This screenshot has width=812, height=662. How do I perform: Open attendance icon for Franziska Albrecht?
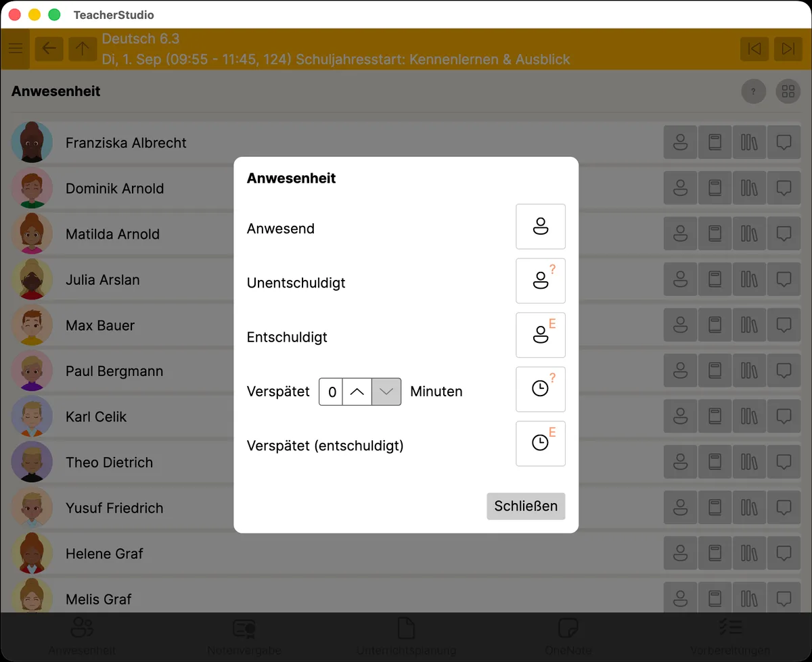pos(681,143)
